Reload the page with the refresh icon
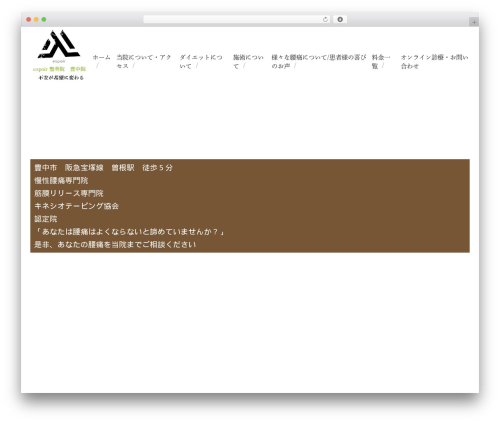The width and height of the screenshot is (500, 423). click(325, 20)
